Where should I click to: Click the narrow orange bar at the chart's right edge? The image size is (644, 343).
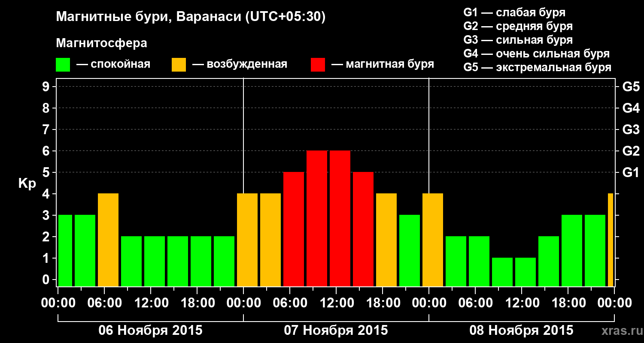click(x=611, y=240)
